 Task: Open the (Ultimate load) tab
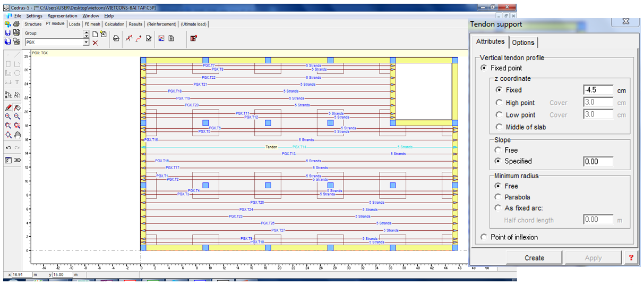194,24
